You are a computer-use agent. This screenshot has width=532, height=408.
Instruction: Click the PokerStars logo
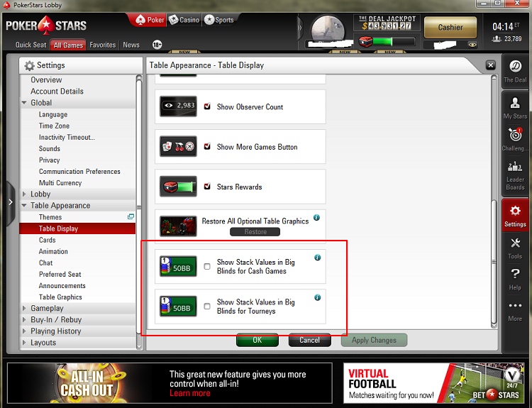tap(46, 26)
